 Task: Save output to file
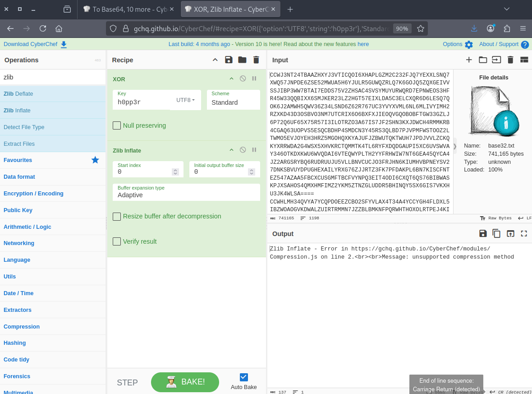(x=483, y=233)
